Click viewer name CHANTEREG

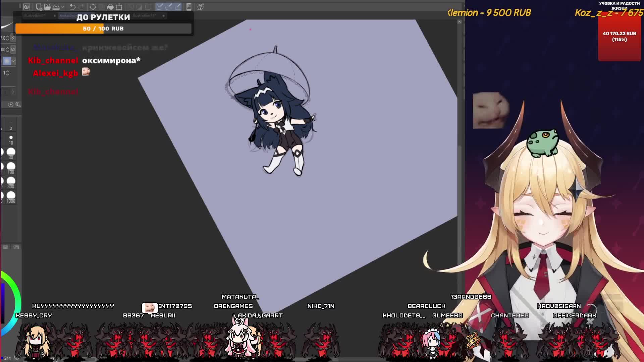coord(510,315)
